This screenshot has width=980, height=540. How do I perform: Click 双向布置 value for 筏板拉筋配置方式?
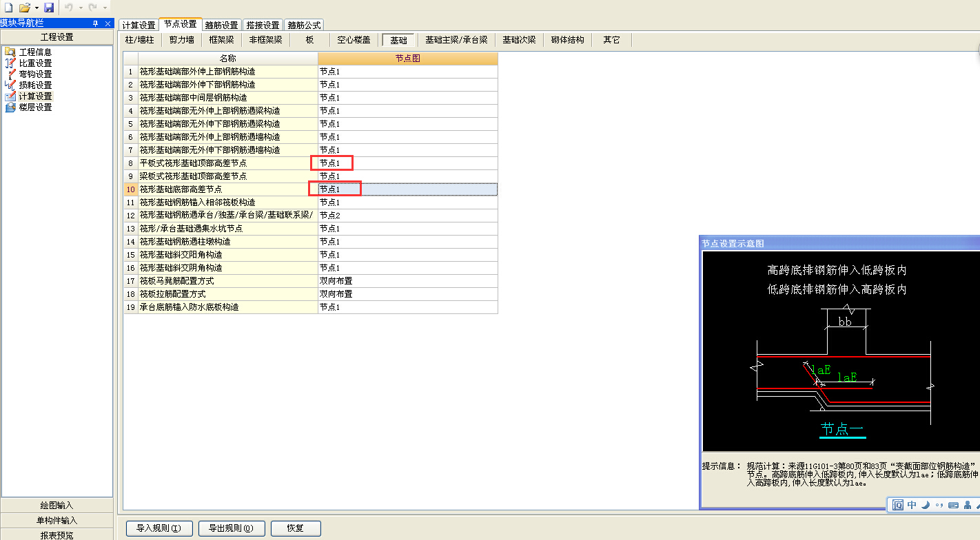[408, 294]
